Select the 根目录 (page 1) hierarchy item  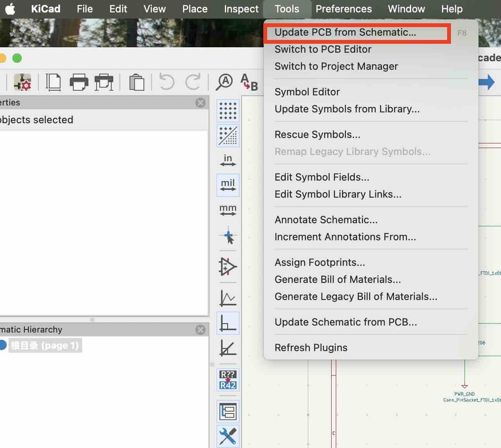pyautogui.click(x=45, y=345)
